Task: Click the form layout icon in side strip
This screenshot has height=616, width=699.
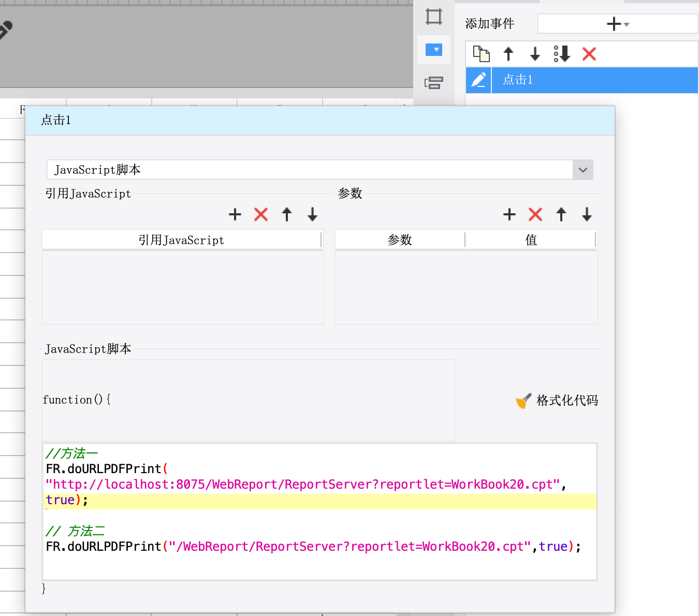Action: [x=434, y=83]
